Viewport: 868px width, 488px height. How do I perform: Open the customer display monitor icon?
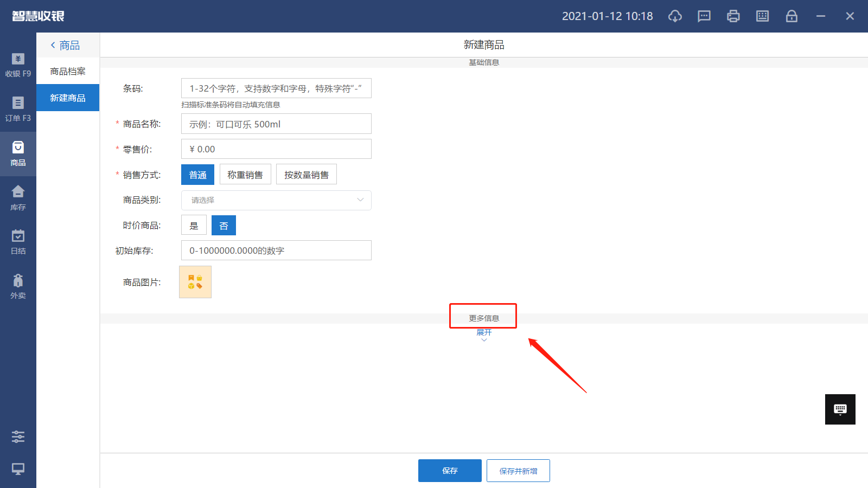tap(18, 469)
